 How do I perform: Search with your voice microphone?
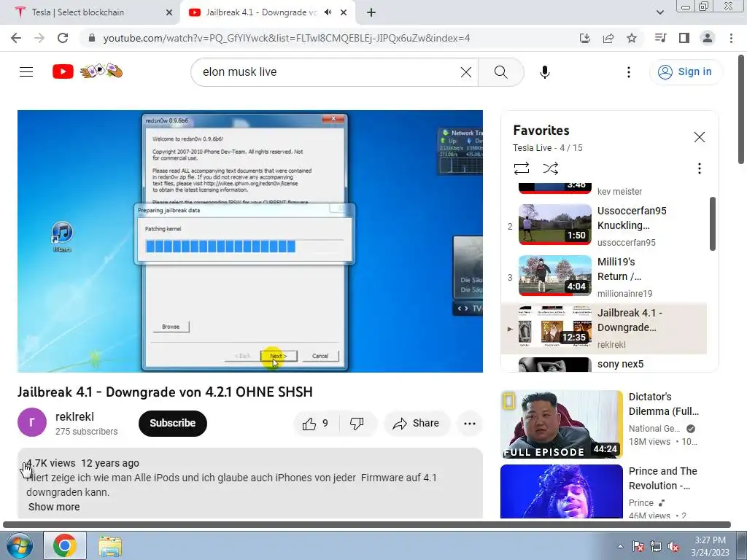tap(544, 72)
